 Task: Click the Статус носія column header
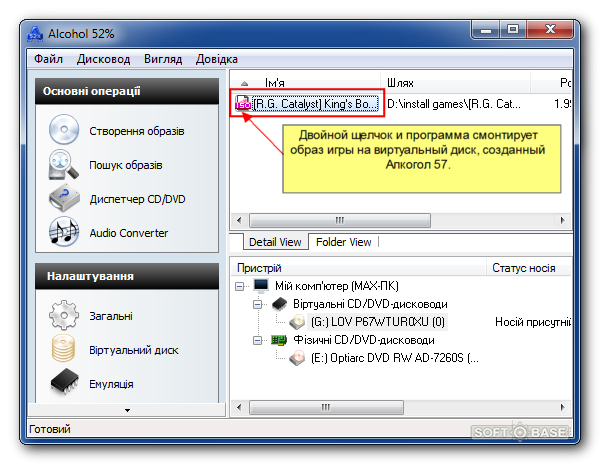coord(529,268)
